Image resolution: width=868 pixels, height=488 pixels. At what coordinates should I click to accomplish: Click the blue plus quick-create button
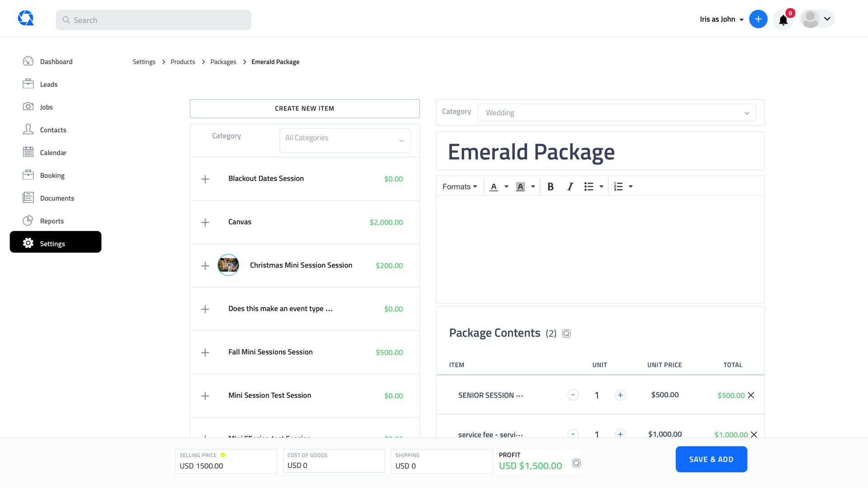coord(758,19)
